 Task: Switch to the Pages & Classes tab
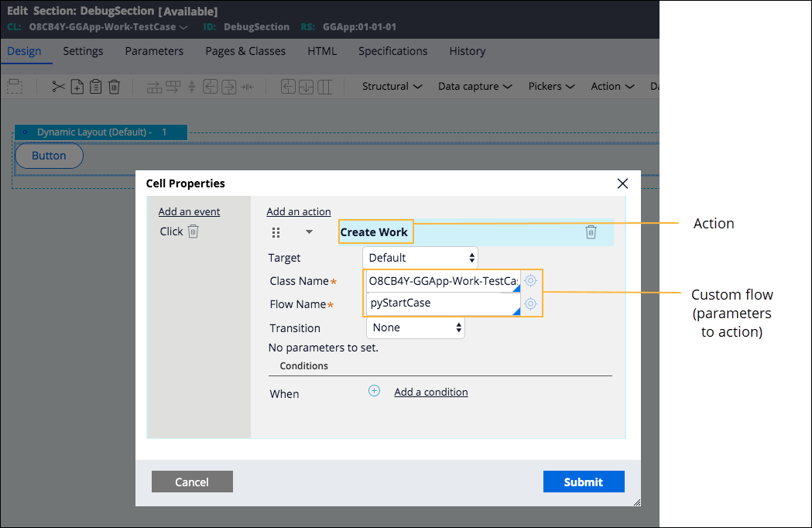tap(245, 51)
